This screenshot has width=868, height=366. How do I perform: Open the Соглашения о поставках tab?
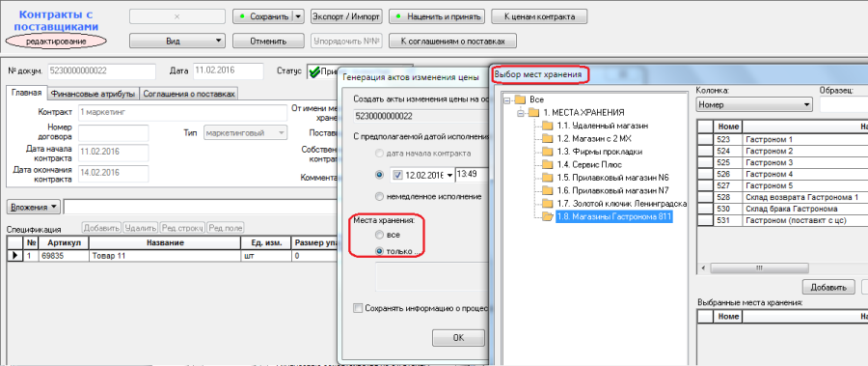189,94
